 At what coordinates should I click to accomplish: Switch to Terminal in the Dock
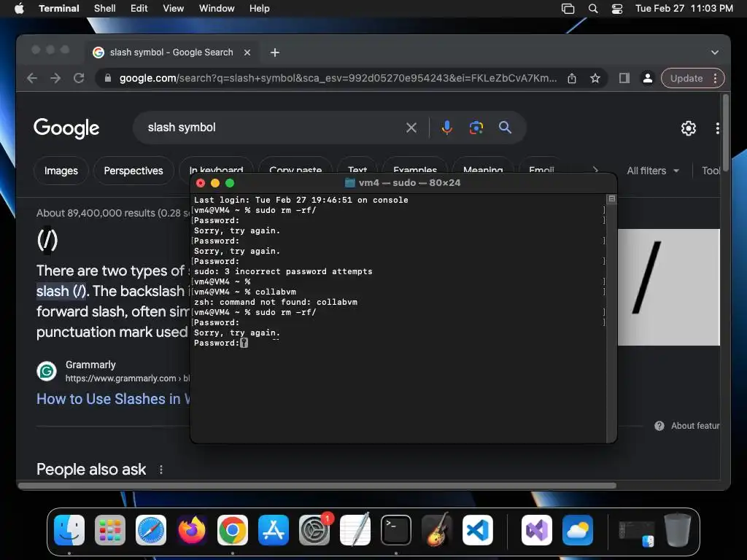tap(396, 530)
